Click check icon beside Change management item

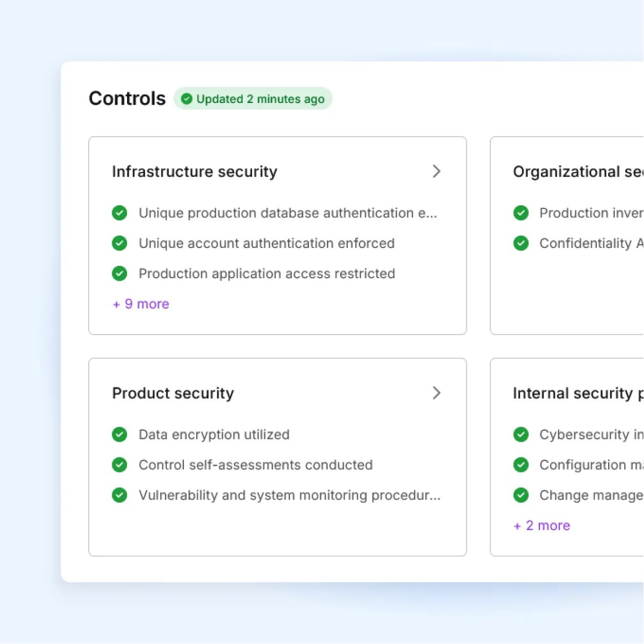(521, 495)
